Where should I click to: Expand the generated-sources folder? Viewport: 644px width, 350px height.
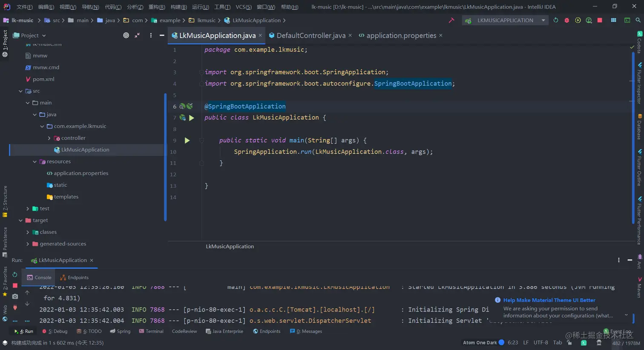click(x=28, y=244)
